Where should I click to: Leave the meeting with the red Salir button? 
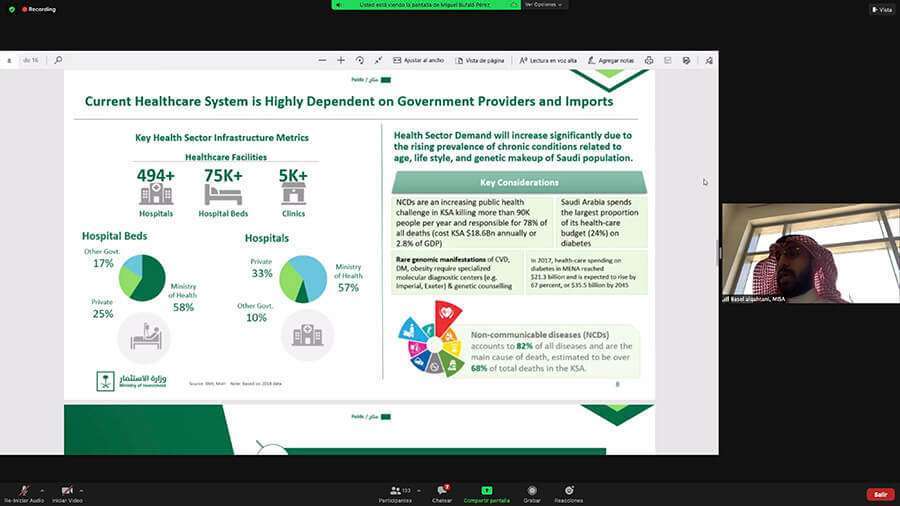pos(880,494)
